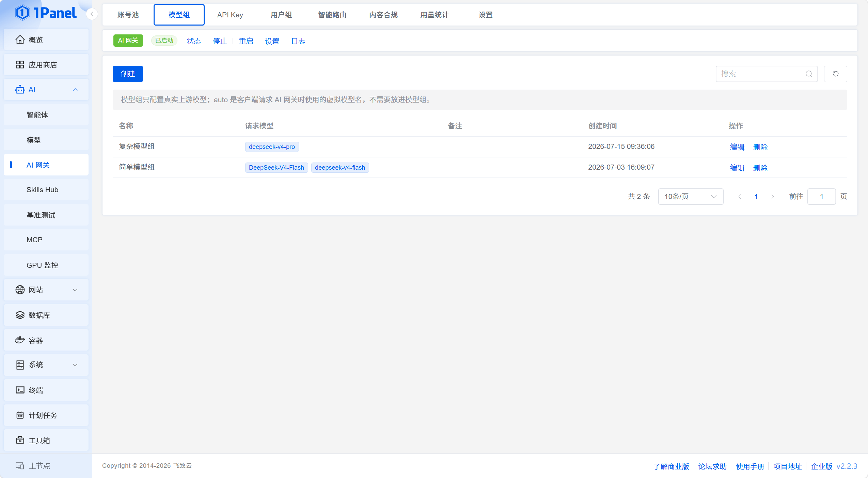Select AI 网关 in the sidebar
The height and width of the screenshot is (478, 868).
[x=46, y=165]
